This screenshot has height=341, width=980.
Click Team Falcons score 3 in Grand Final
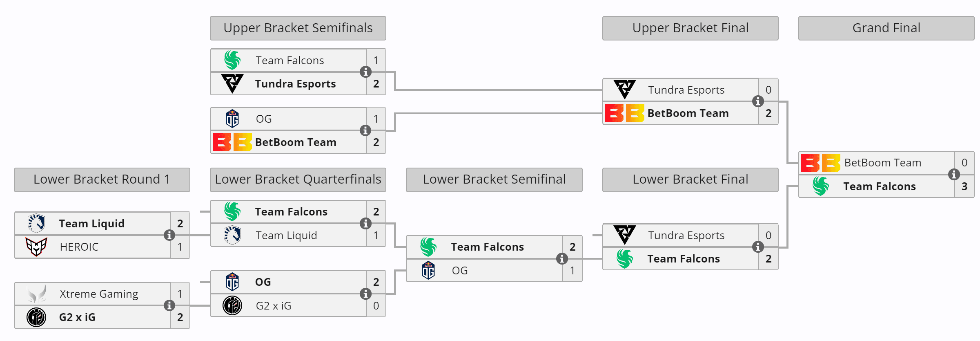pyautogui.click(x=964, y=186)
